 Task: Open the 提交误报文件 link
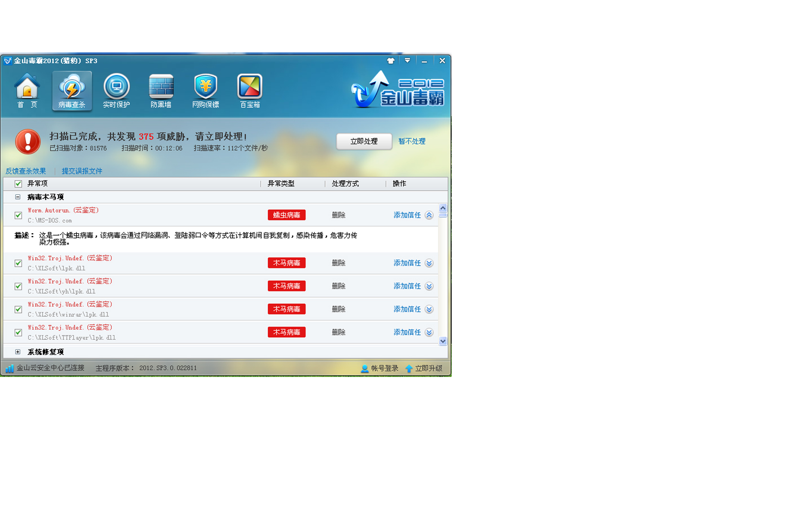[x=82, y=171]
